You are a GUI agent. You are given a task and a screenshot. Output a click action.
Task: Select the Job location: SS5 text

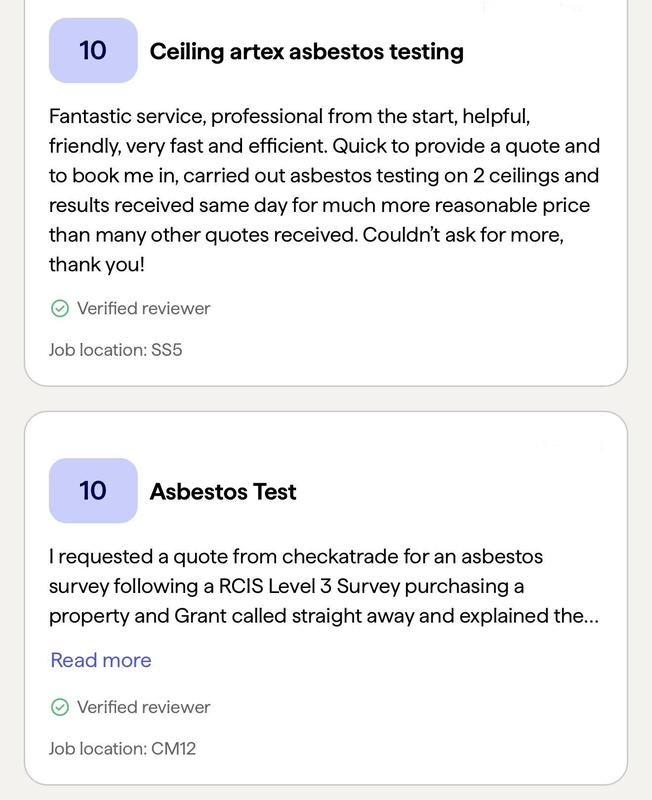pos(115,350)
